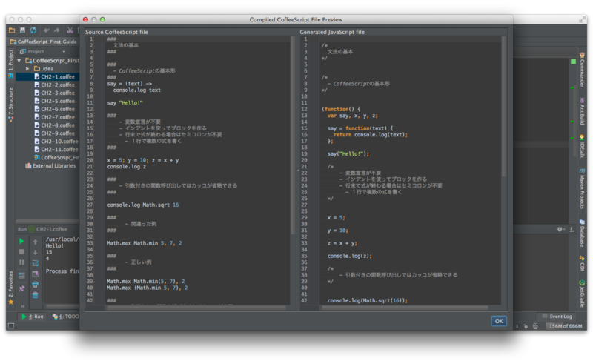Click the Down the stack trace arrow
The height and width of the screenshot is (364, 593).
pyautogui.click(x=35, y=252)
